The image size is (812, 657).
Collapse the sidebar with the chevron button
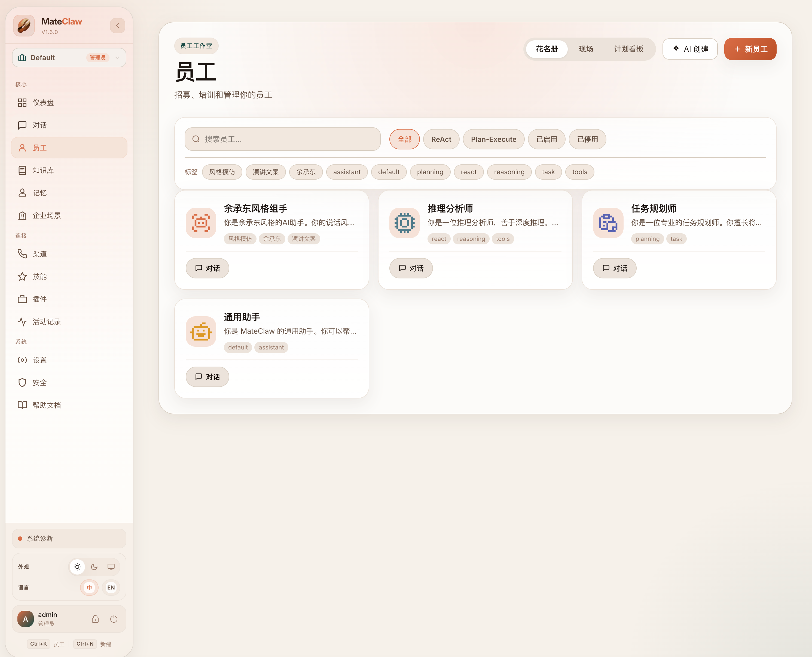118,26
